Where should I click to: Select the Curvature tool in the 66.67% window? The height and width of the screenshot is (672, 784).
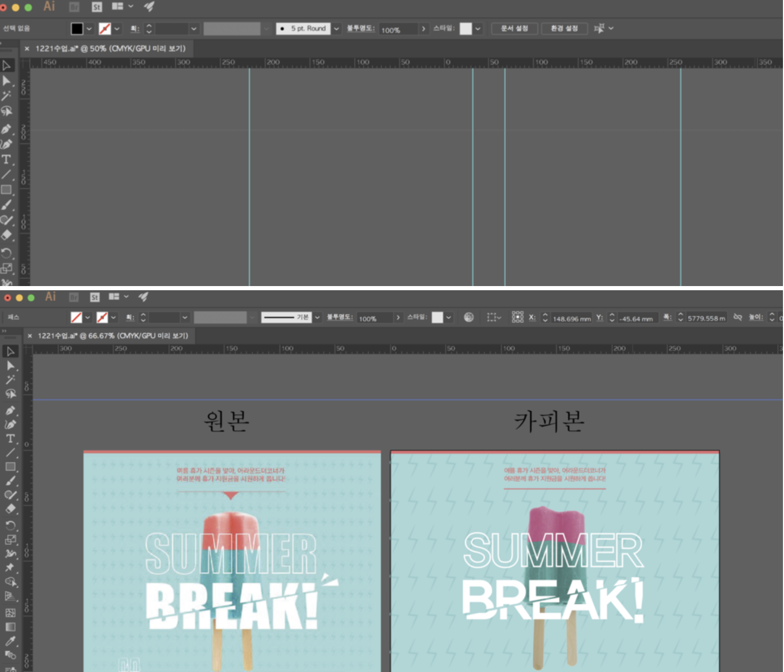pos(10,424)
